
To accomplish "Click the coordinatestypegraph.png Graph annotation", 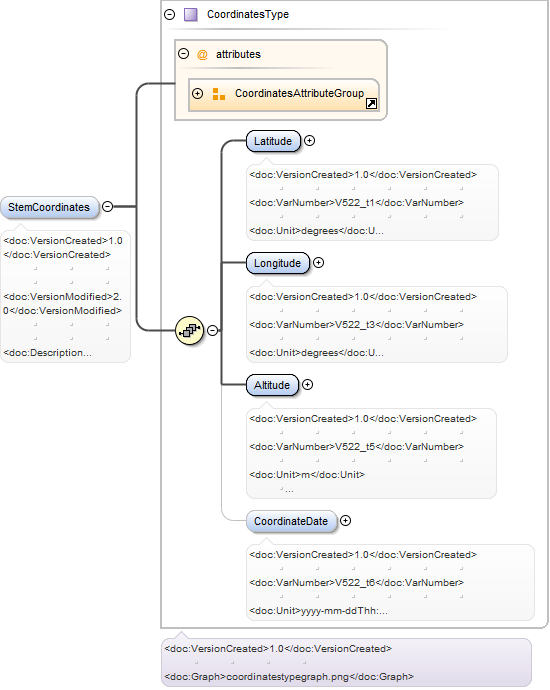I will (x=289, y=677).
